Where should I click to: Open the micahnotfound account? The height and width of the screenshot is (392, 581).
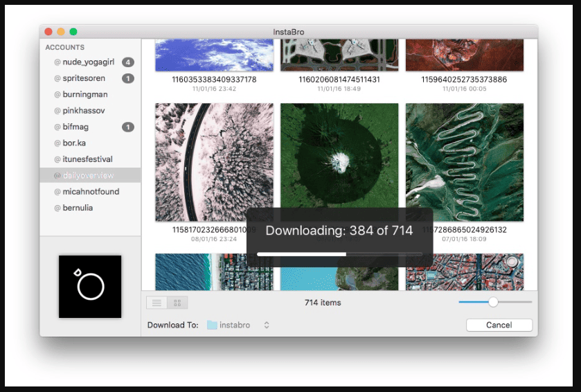click(x=90, y=192)
